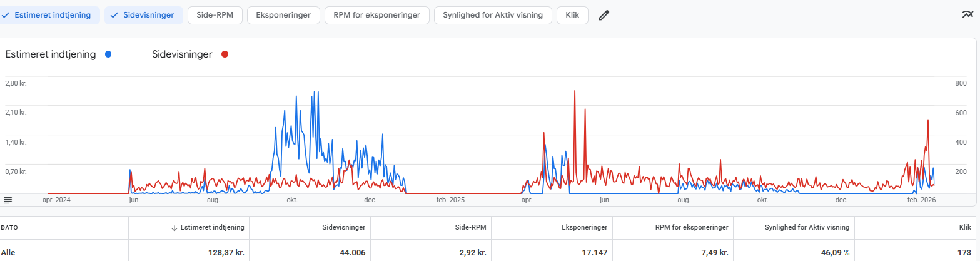Image resolution: width=980 pixels, height=261 pixels.
Task: Select the Synlighed for Aktiv visning chip
Action: point(493,16)
